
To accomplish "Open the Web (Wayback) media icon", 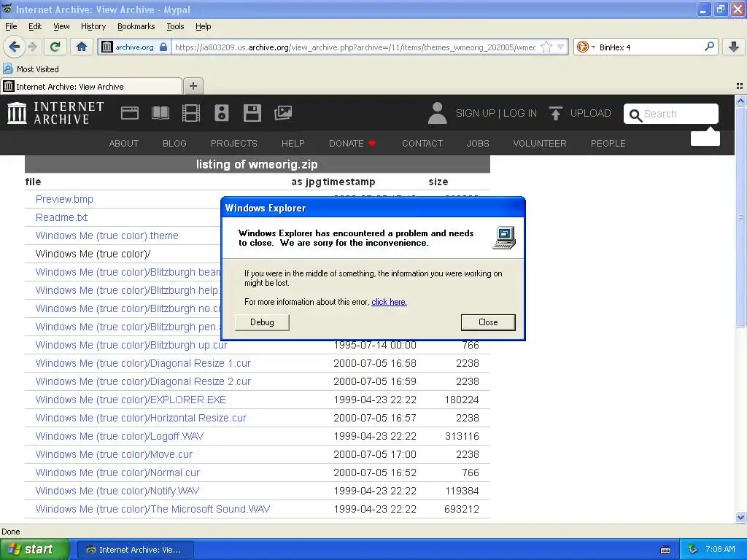I will (x=130, y=113).
